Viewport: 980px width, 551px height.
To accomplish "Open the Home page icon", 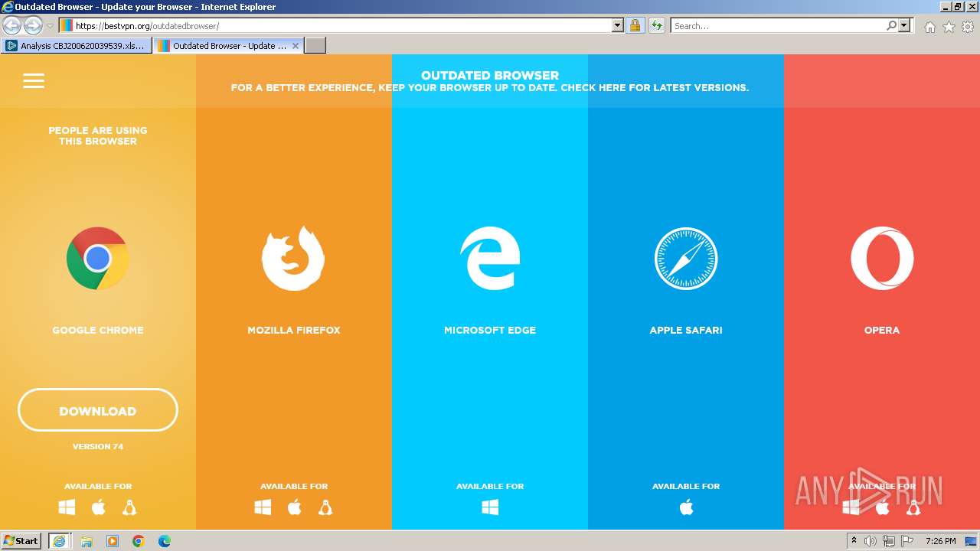I will tap(929, 27).
